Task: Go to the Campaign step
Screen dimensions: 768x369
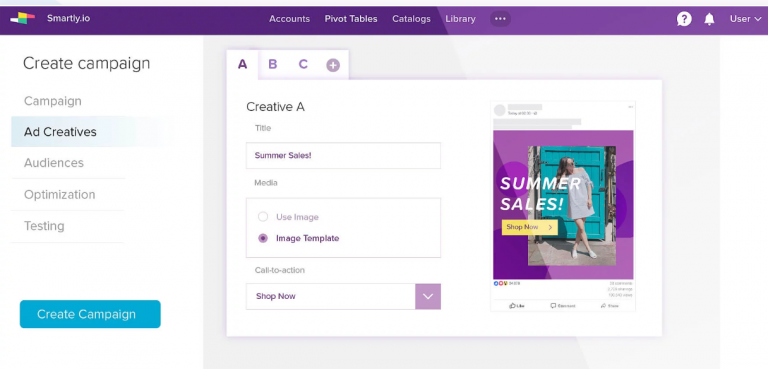Action: [x=53, y=101]
